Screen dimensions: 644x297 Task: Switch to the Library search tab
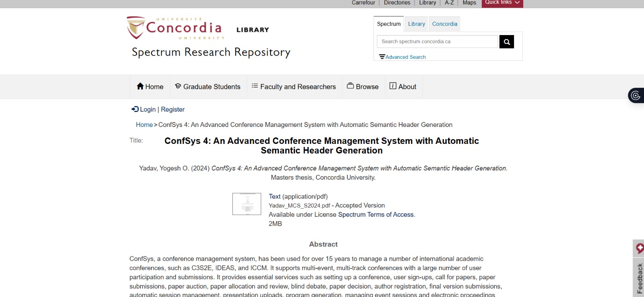point(416,24)
